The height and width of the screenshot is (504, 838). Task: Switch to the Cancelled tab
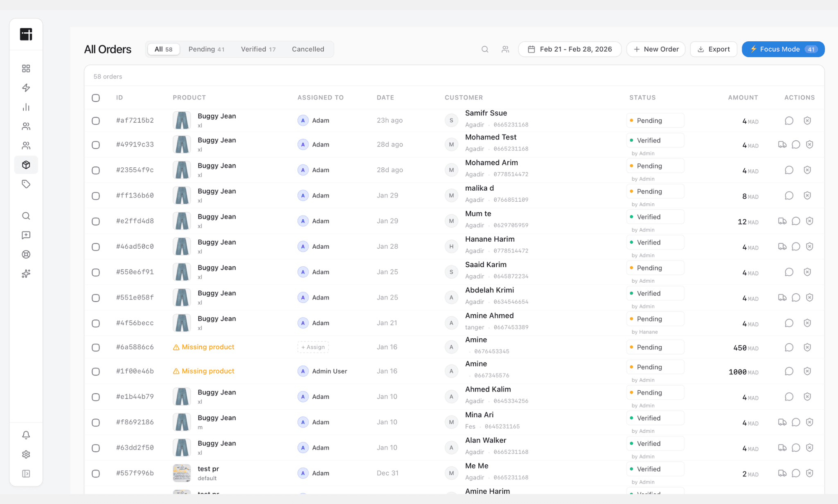[x=308, y=49]
